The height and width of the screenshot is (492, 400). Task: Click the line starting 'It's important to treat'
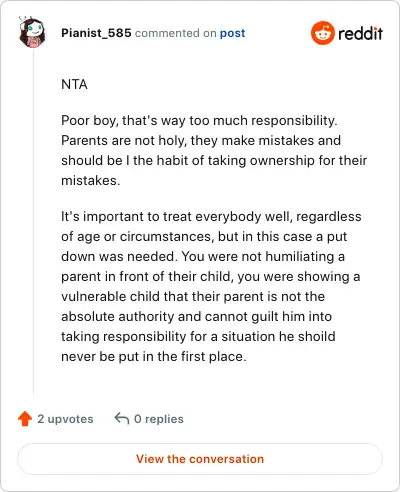tap(211, 217)
